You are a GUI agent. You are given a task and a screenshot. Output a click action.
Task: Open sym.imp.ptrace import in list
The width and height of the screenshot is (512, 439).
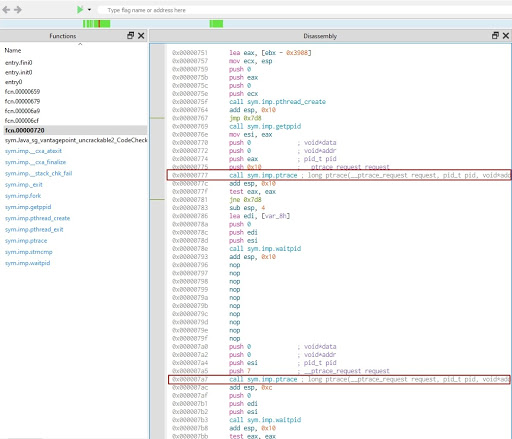tap(26, 241)
